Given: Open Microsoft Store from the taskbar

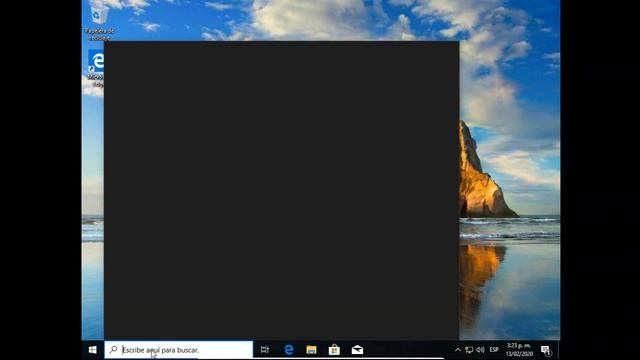Looking at the screenshot, I should coord(334,350).
